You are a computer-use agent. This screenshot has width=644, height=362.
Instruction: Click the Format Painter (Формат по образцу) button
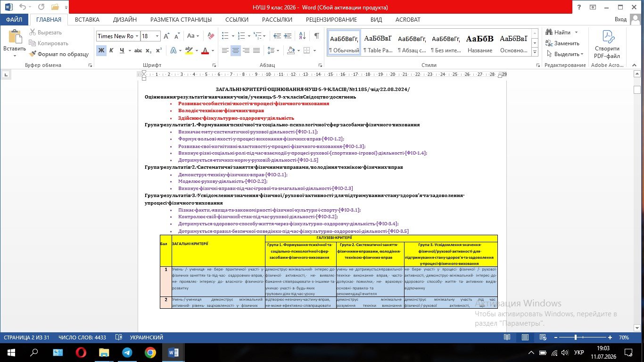[x=59, y=54]
